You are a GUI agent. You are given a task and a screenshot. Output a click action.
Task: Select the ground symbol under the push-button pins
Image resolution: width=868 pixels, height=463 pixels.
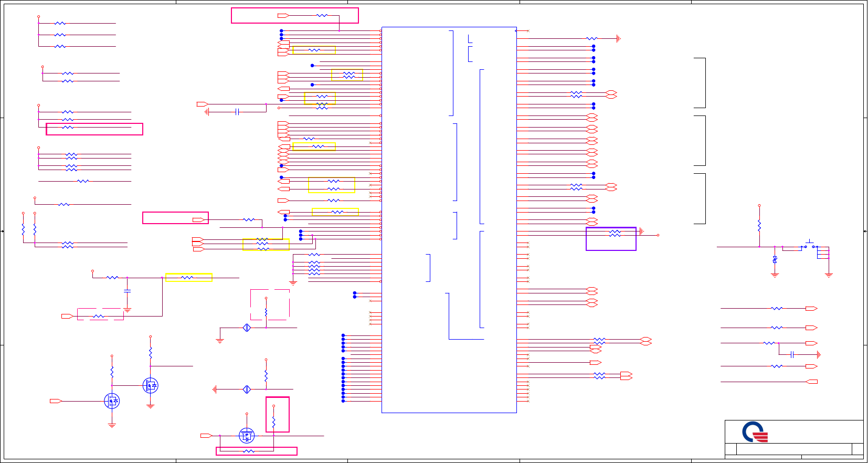click(x=829, y=275)
